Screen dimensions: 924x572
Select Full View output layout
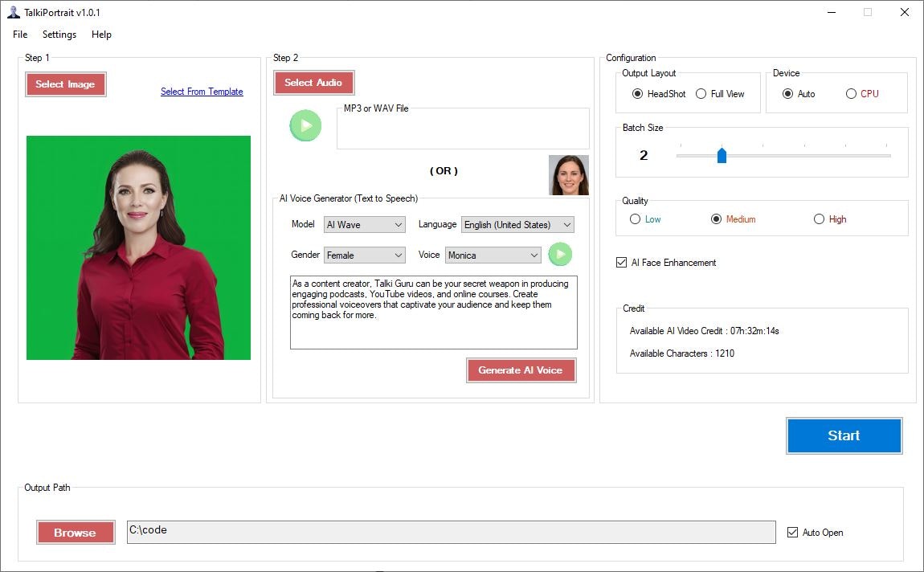[720, 94]
